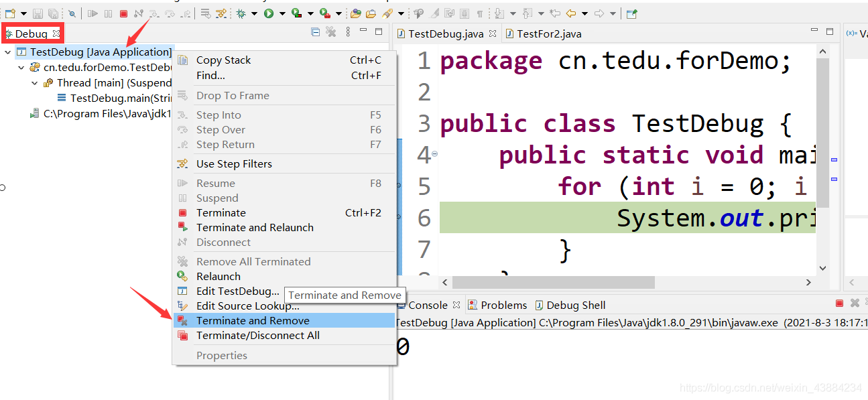868x400 pixels.
Task: Click the Save toolbar icon
Action: tap(38, 13)
